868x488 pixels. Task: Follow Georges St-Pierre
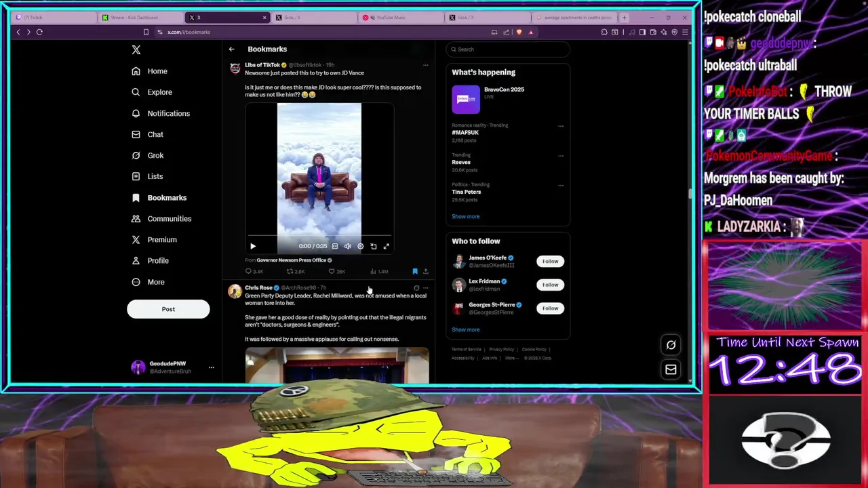point(550,308)
